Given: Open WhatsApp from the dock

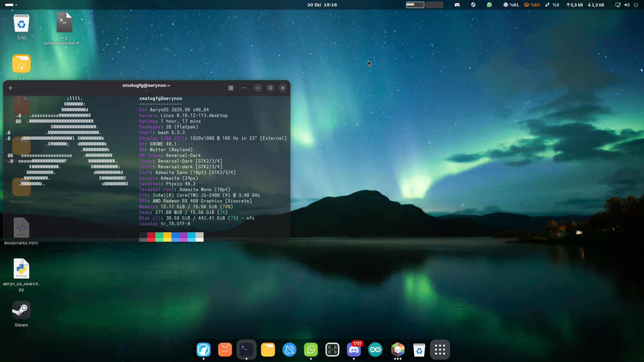Looking at the screenshot, I should [311, 350].
